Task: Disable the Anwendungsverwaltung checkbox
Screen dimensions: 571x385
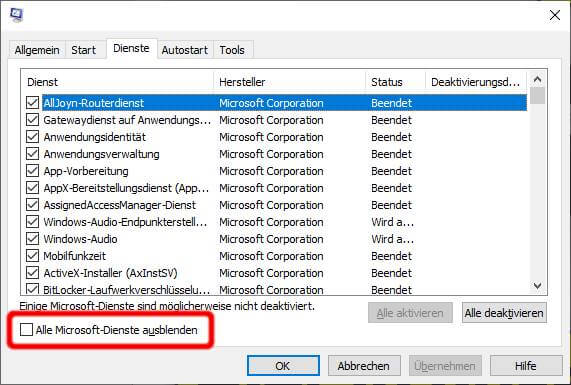Action: coord(32,154)
